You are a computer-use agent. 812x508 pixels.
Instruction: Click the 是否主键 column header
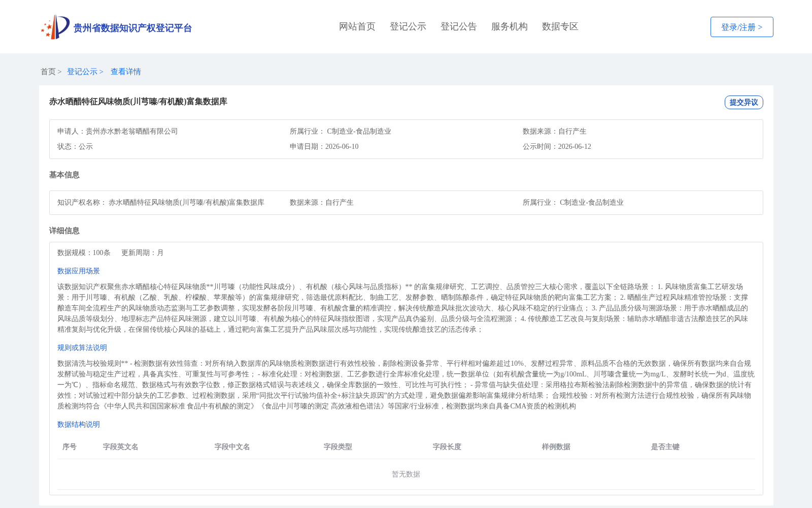(x=665, y=447)
